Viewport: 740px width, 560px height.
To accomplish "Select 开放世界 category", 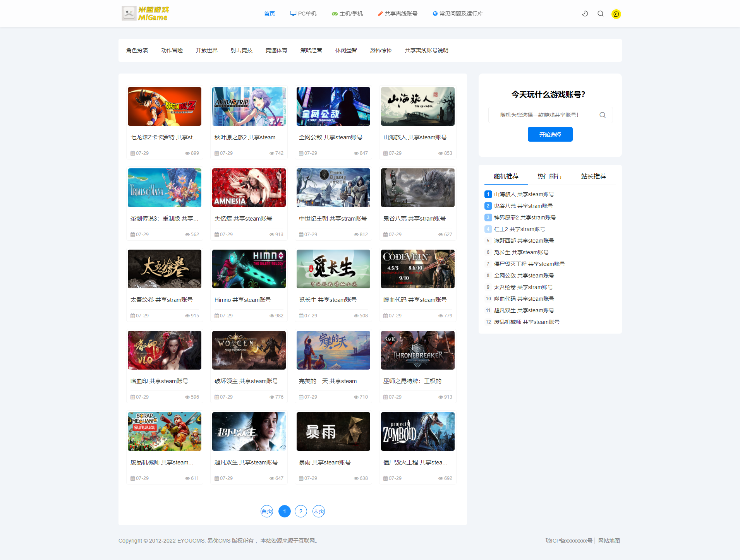I will pyautogui.click(x=207, y=50).
